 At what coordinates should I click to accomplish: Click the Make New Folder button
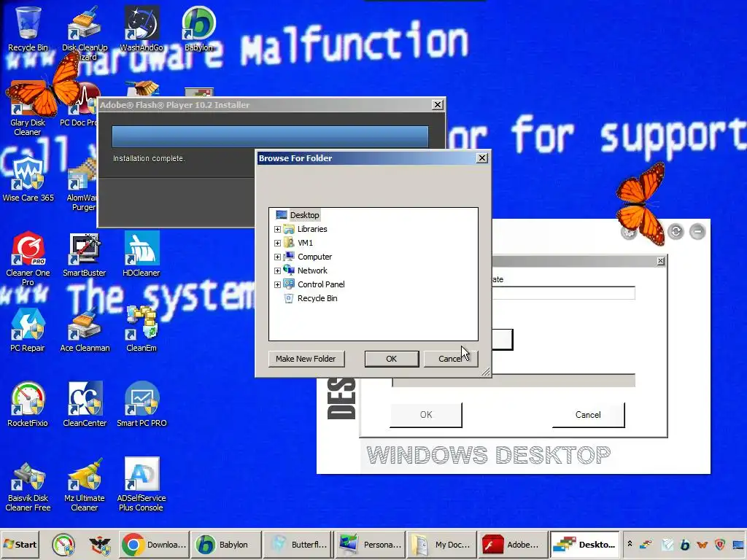point(306,359)
